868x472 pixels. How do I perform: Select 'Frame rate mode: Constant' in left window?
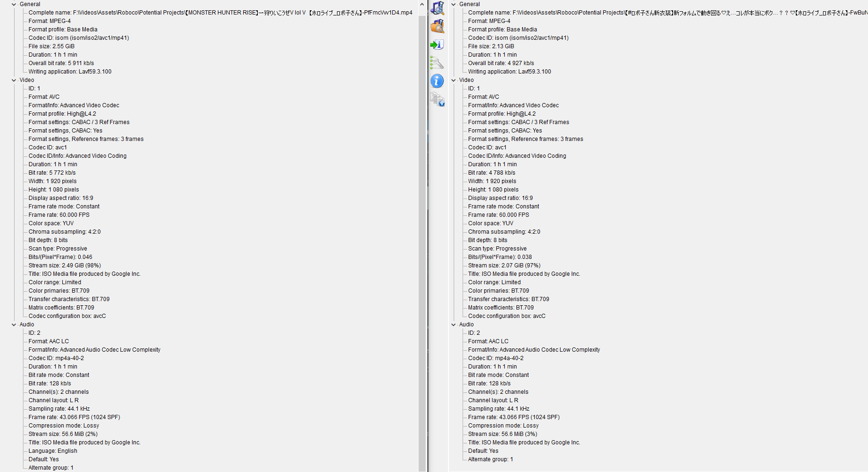tap(64, 206)
